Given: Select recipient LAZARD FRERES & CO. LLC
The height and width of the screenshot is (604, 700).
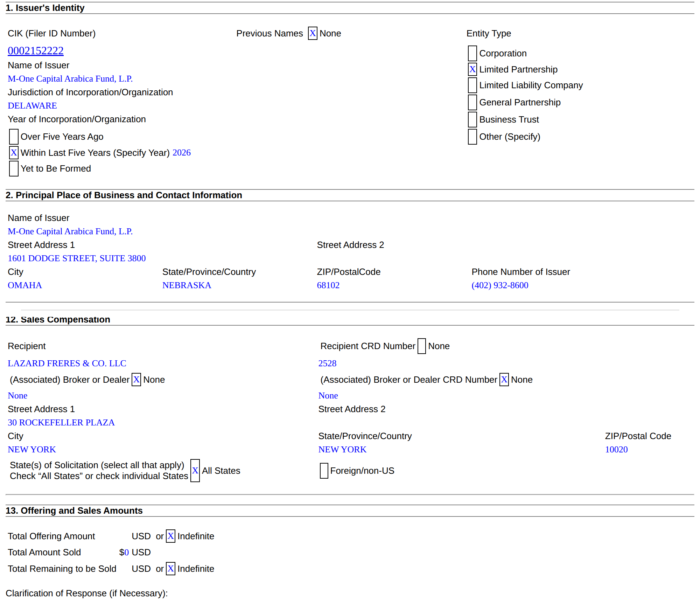Looking at the screenshot, I should tap(67, 363).
